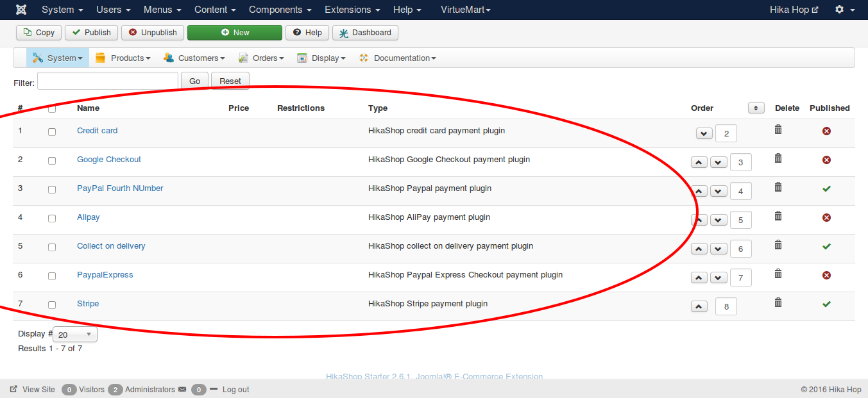Tick the select-all checkbox in header
868x398 pixels.
pos(52,108)
